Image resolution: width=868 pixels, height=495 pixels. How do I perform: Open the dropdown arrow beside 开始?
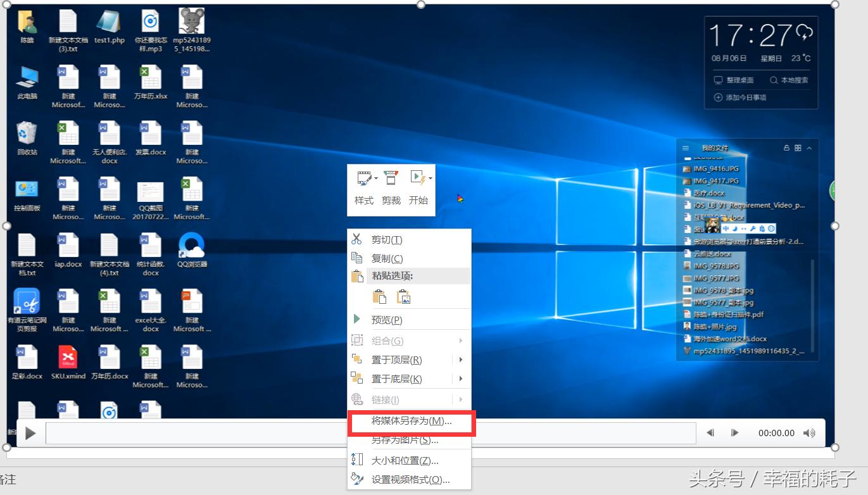point(431,179)
